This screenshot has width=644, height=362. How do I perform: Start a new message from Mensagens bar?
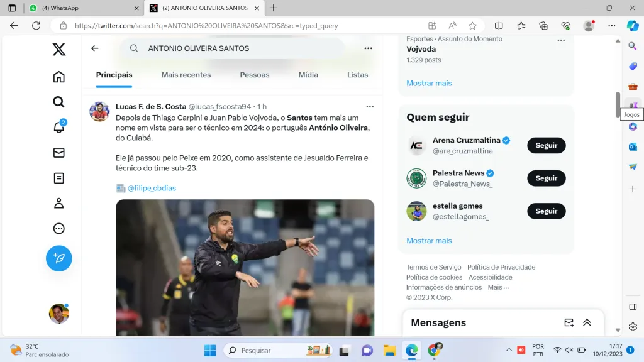(x=569, y=322)
